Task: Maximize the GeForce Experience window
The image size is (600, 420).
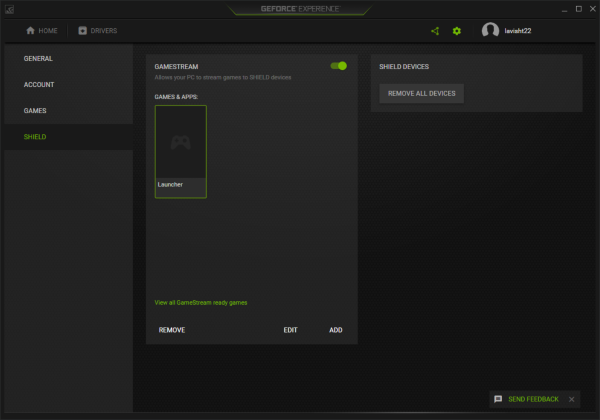Action: coord(579,9)
